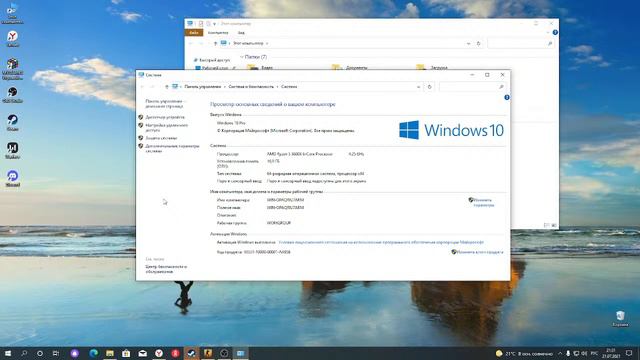Open the Yandex browser desktop shortcut
This screenshot has height=360, width=640.
(12, 39)
